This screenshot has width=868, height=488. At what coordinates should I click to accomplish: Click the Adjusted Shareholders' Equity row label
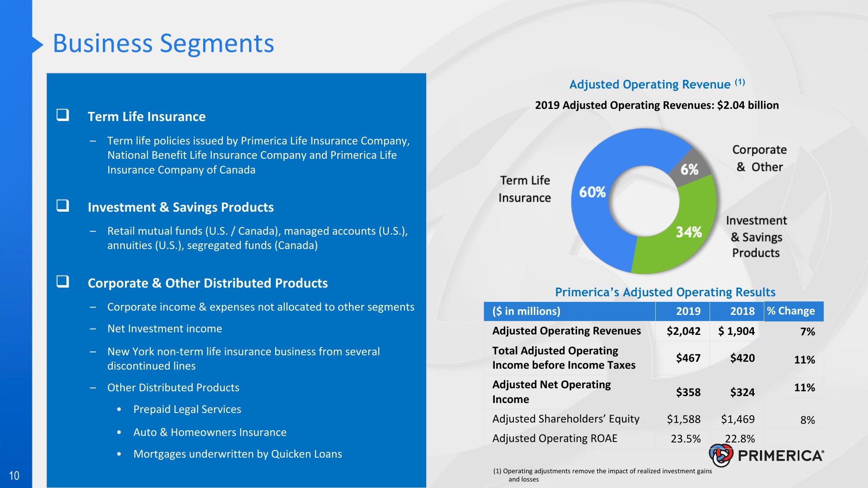[x=566, y=419]
